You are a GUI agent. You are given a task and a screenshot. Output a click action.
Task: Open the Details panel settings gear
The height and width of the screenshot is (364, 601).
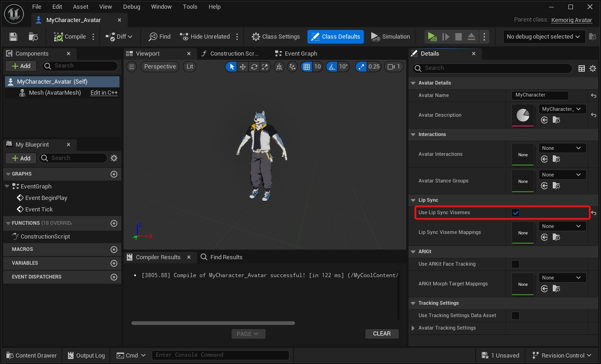coord(593,68)
